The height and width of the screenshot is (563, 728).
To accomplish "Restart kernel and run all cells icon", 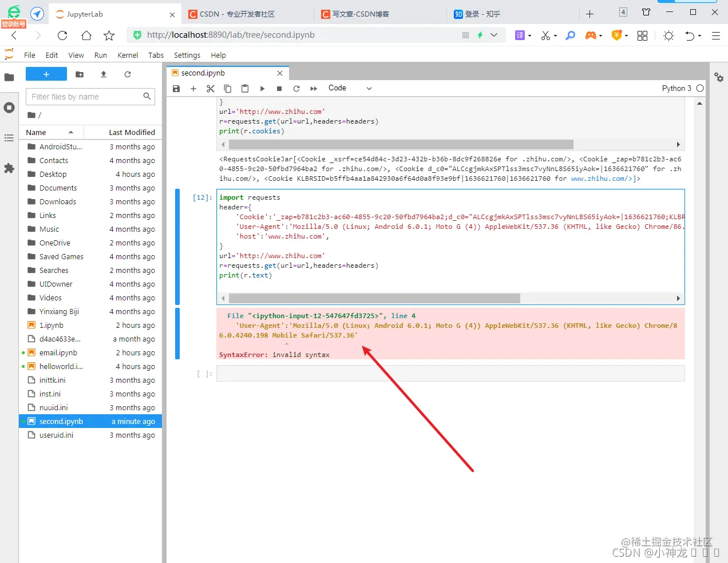I will pos(314,89).
